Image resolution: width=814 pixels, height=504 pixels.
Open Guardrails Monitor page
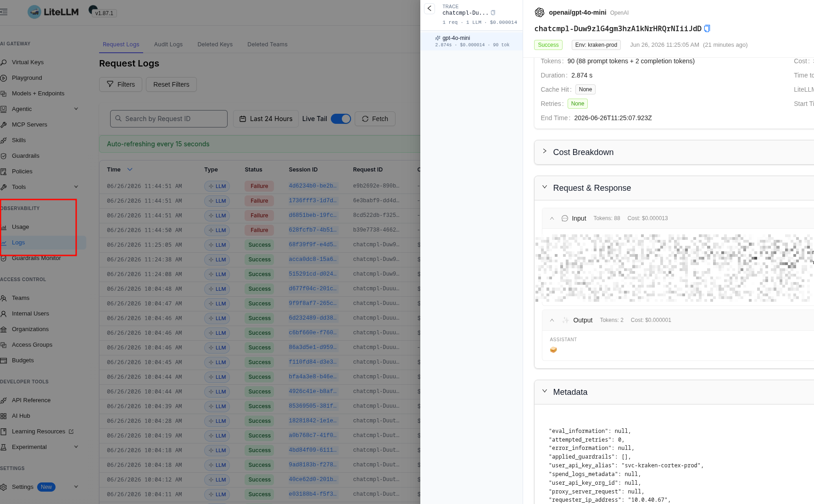point(36,258)
